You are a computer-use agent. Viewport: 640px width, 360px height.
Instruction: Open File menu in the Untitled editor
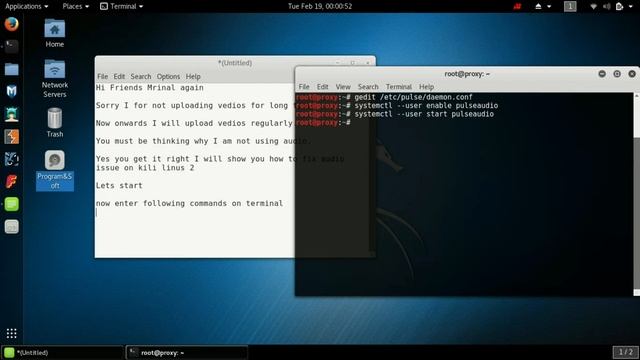coord(102,76)
